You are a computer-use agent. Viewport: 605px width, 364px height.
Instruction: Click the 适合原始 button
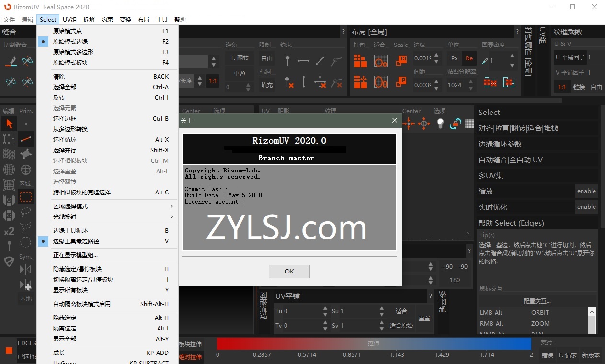401,325
